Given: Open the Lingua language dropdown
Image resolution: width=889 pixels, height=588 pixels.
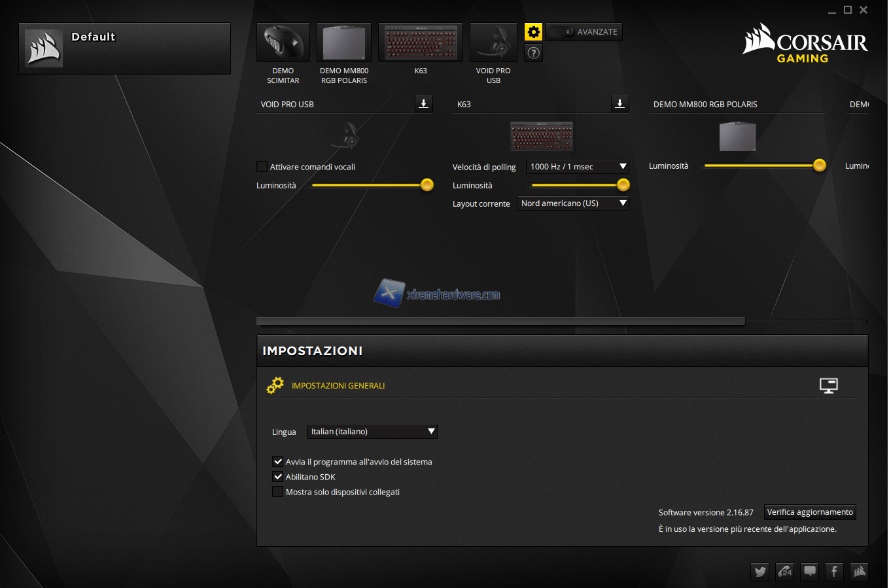Looking at the screenshot, I should click(x=372, y=432).
